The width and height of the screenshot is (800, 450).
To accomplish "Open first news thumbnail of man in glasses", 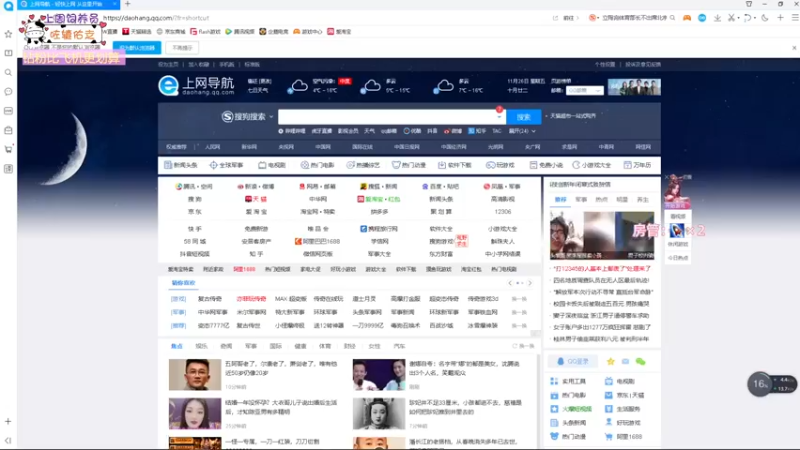I will coord(195,374).
